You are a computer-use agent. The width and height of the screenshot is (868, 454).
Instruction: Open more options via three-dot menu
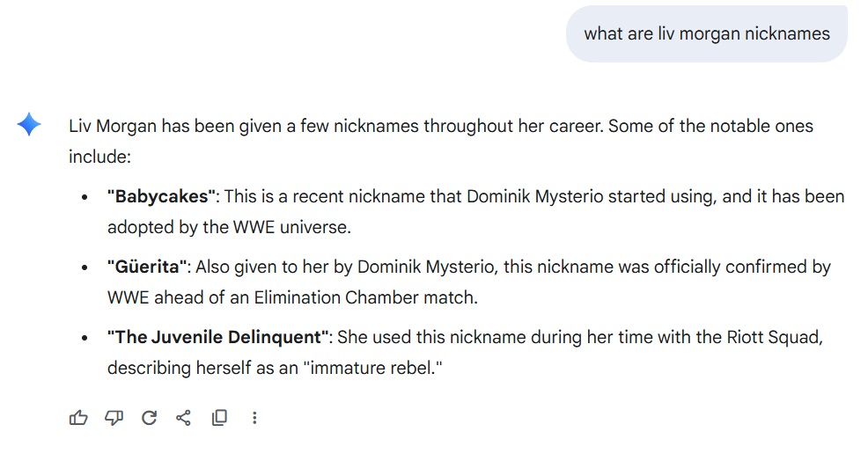point(254,418)
